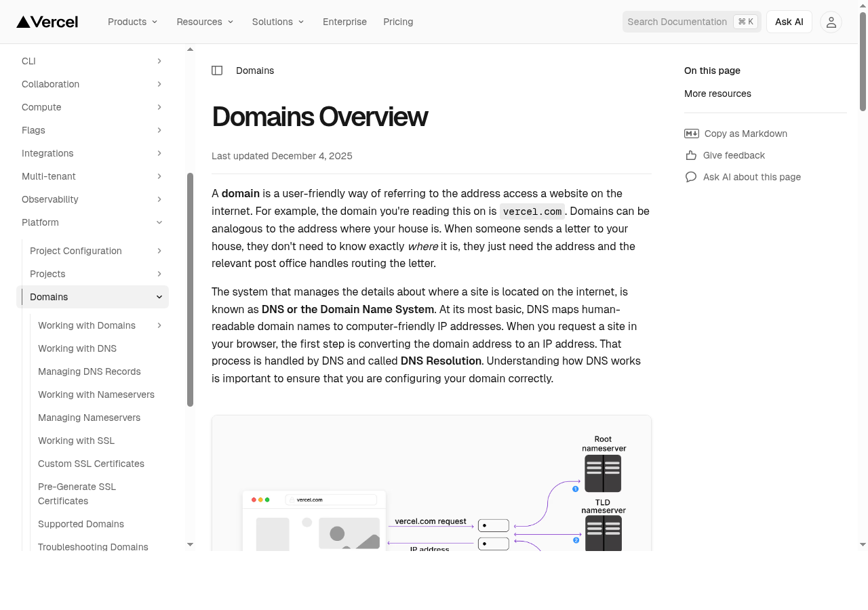Viewport: 868px width, 610px height.
Task: Open Working with DNS page
Action: [x=77, y=348]
